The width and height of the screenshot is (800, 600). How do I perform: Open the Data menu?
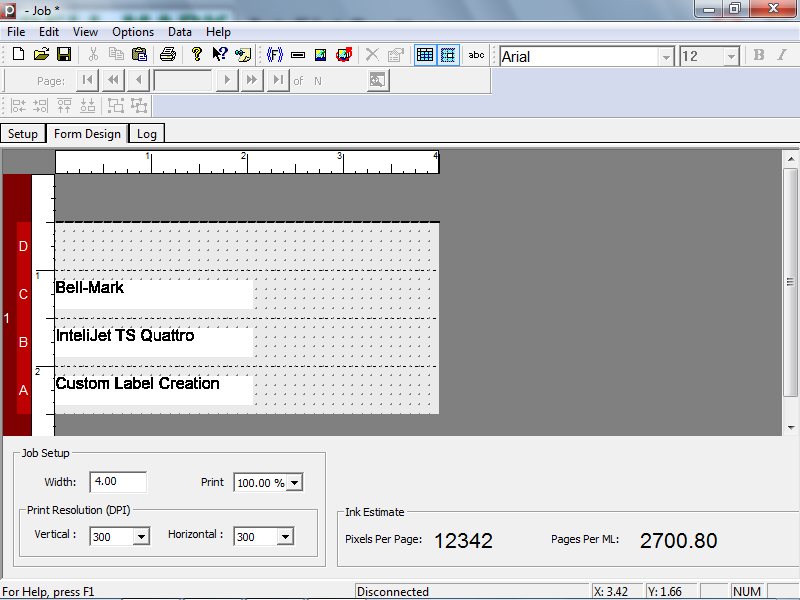click(180, 32)
